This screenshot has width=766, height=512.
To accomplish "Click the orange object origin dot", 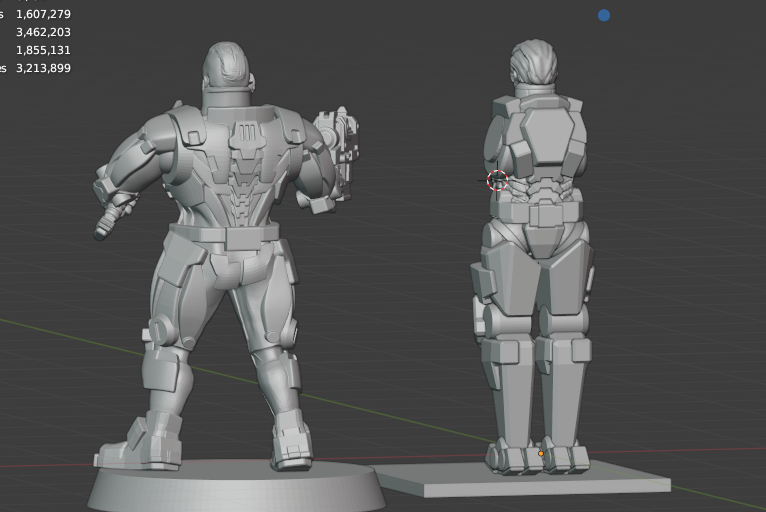I will tap(541, 453).
